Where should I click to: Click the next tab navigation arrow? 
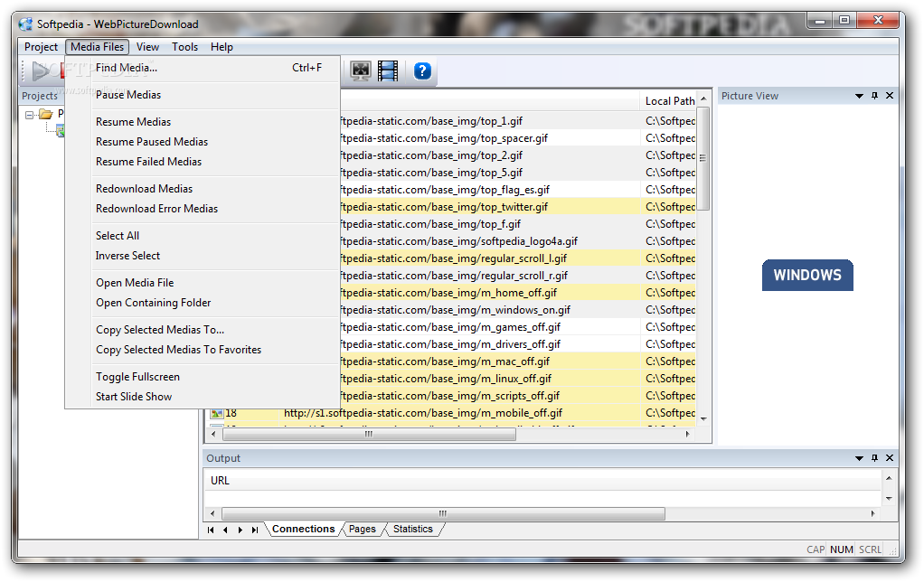(240, 530)
